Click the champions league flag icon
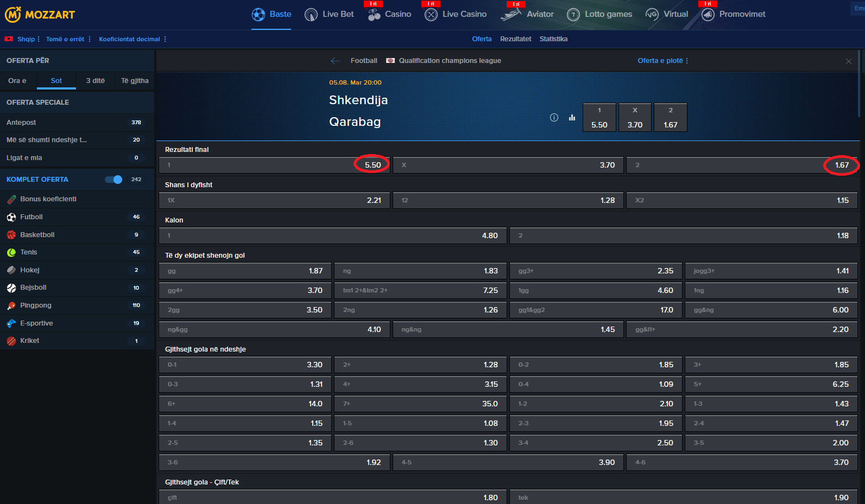The height and width of the screenshot is (504, 865). [390, 61]
